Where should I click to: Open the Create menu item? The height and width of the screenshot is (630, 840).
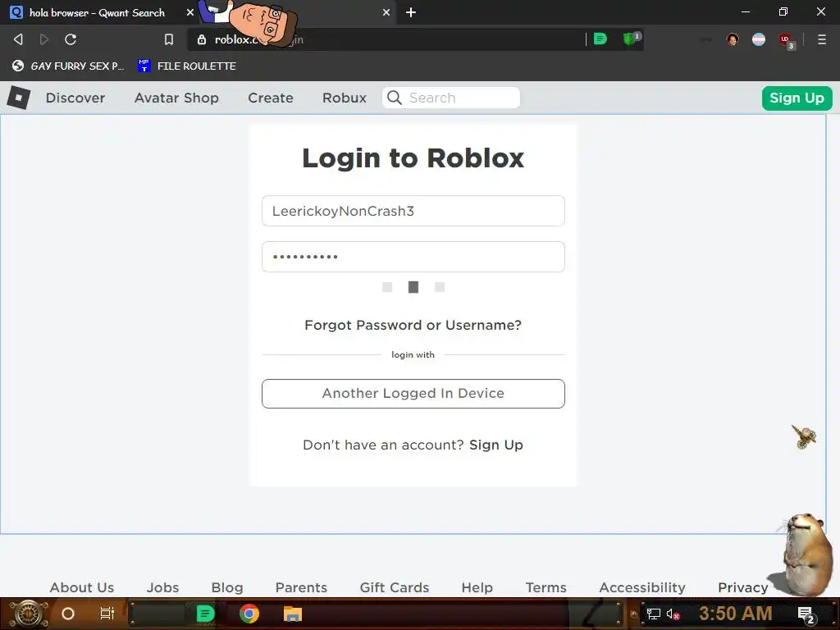coord(271,98)
